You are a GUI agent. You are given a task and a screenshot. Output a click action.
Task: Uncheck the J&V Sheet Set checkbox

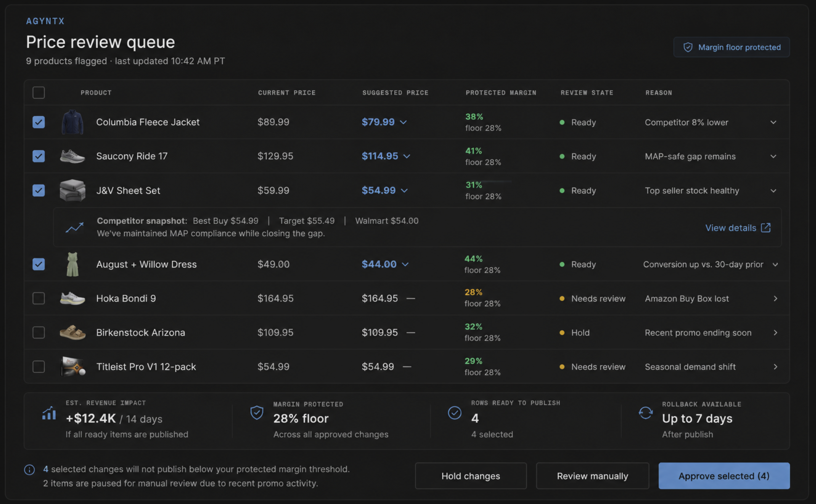click(39, 190)
